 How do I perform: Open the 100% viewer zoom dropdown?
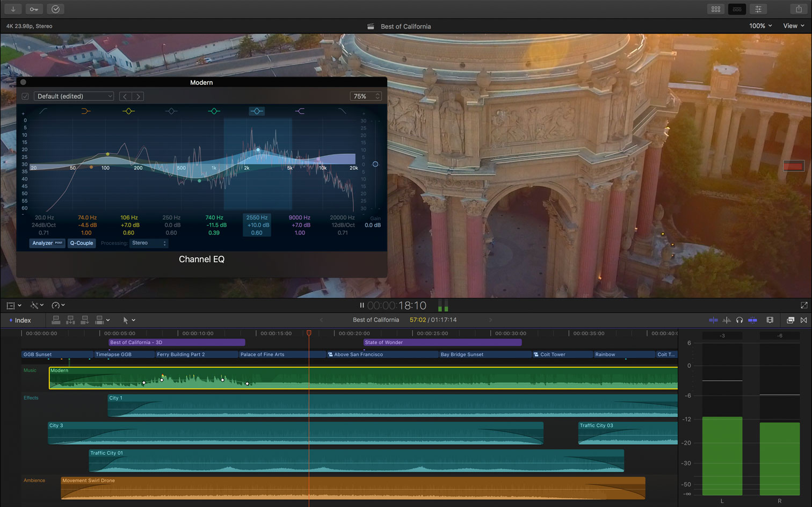(x=760, y=26)
